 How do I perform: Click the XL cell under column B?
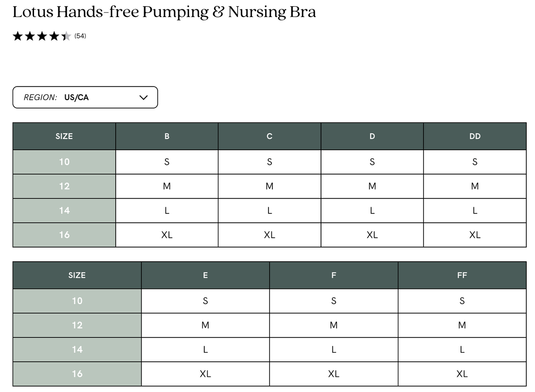pyautogui.click(x=167, y=235)
